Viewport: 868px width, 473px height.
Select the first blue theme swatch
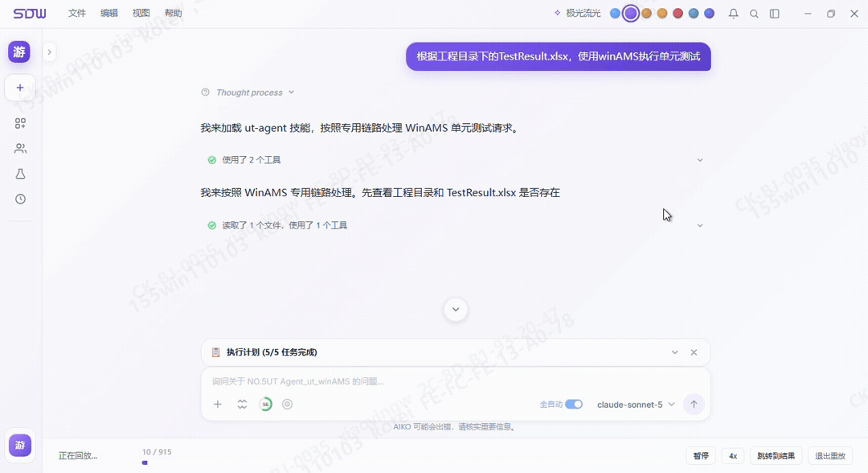615,14
